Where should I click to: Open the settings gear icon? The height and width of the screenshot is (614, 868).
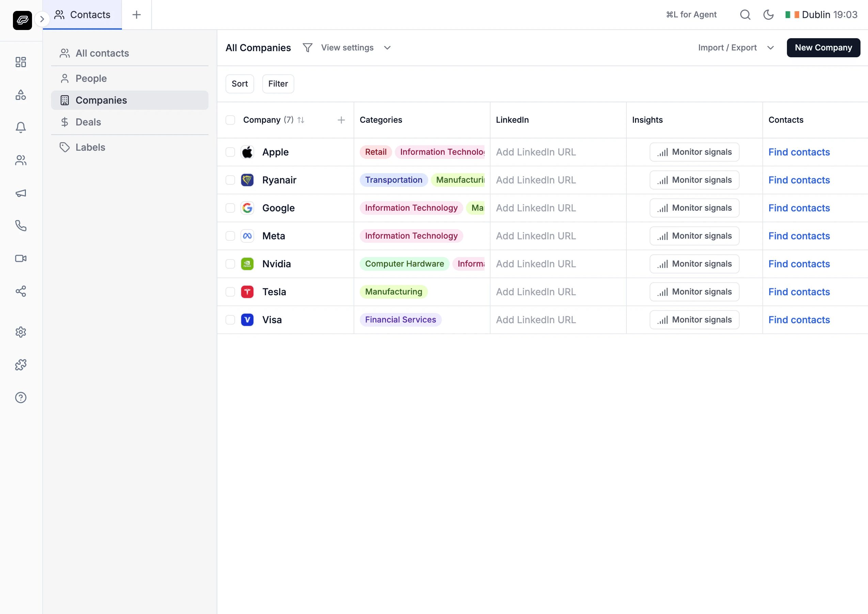(21, 332)
